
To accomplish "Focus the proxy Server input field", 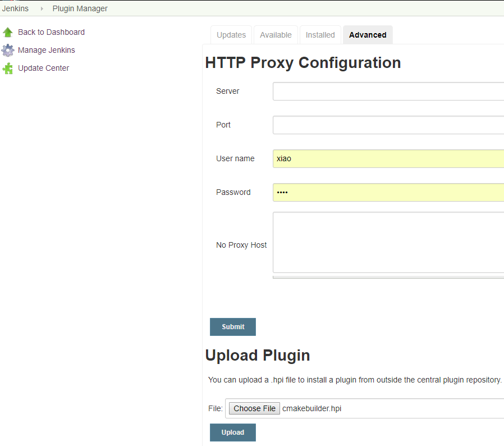I will point(387,91).
